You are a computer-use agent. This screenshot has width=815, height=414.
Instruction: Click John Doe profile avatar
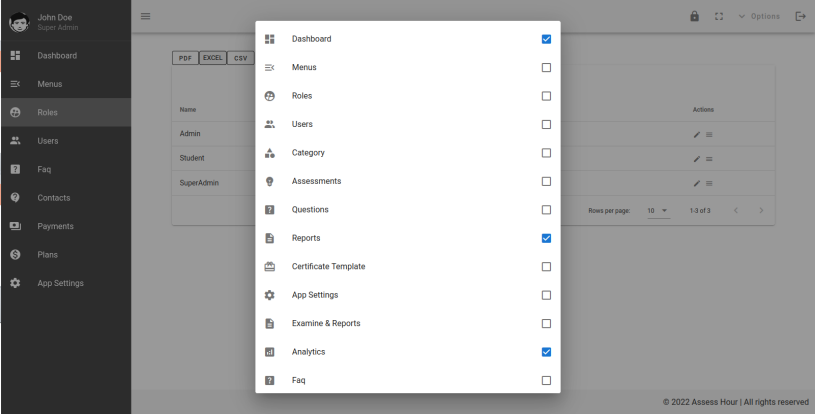(17, 20)
